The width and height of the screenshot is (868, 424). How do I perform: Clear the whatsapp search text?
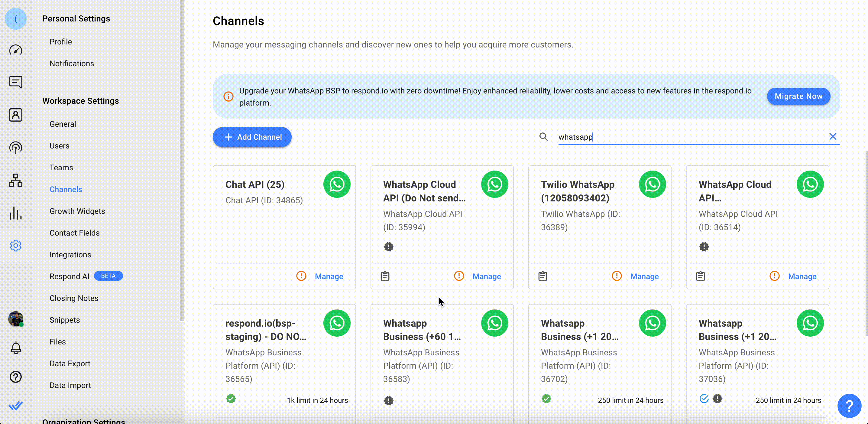[x=833, y=136]
